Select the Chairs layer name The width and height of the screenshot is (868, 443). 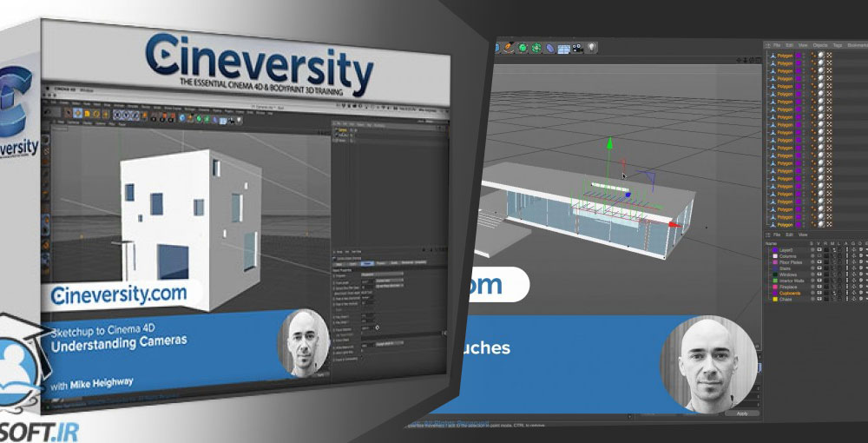[786, 299]
